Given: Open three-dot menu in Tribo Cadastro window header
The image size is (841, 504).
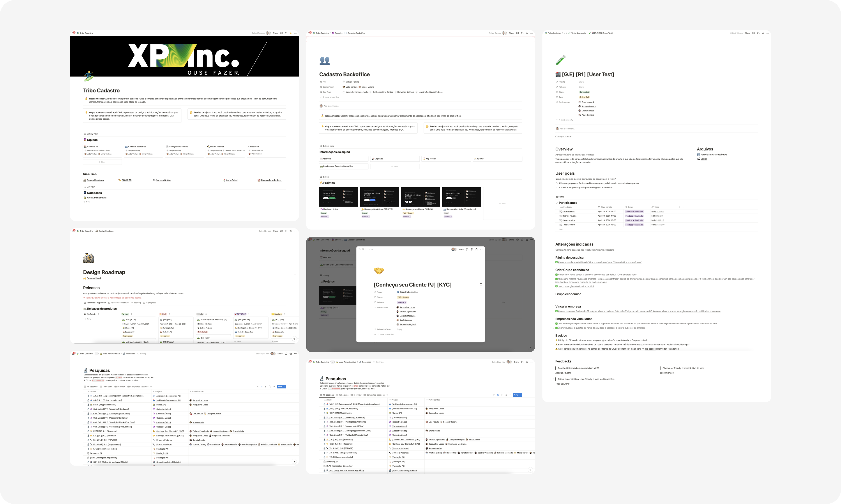Looking at the screenshot, I should (295, 33).
